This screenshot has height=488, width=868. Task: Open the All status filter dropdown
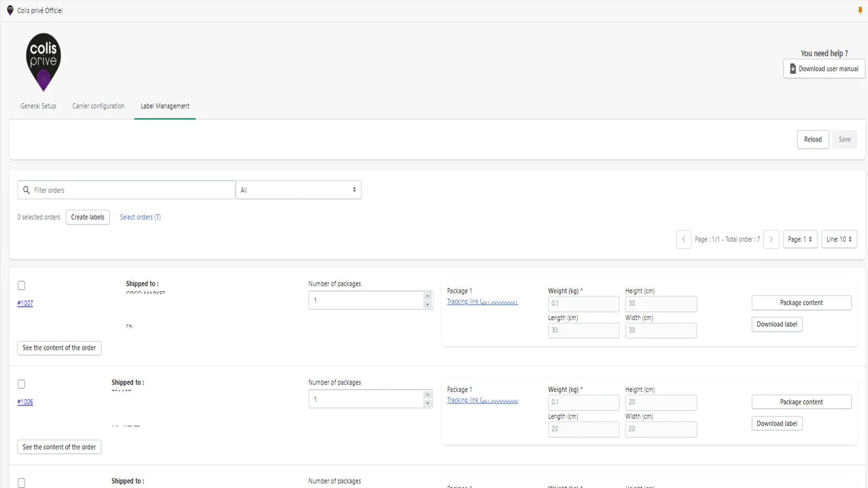(x=298, y=190)
